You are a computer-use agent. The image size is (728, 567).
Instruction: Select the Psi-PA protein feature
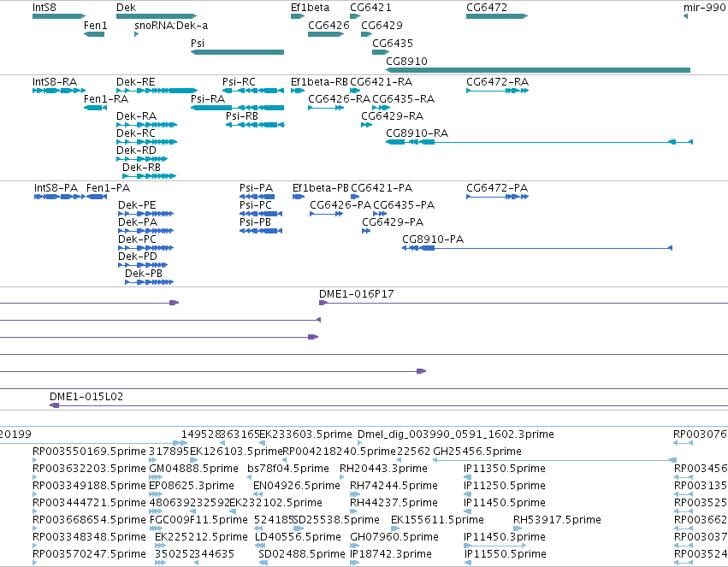tap(257, 197)
